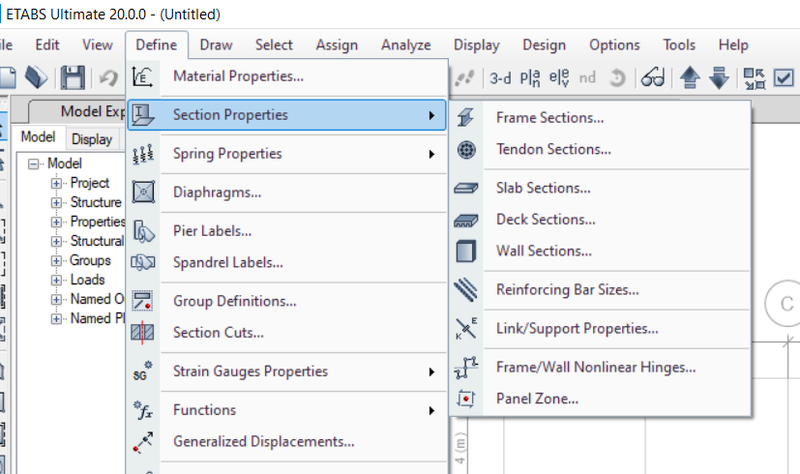Click the Tendon Sections circular icon
This screenshot has height=474, width=800.
[x=466, y=149]
